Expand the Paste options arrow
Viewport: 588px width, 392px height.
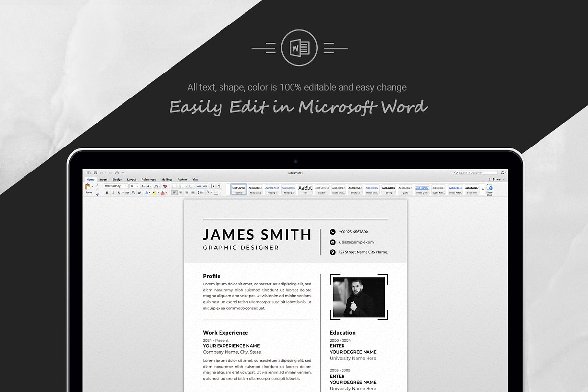point(93,187)
